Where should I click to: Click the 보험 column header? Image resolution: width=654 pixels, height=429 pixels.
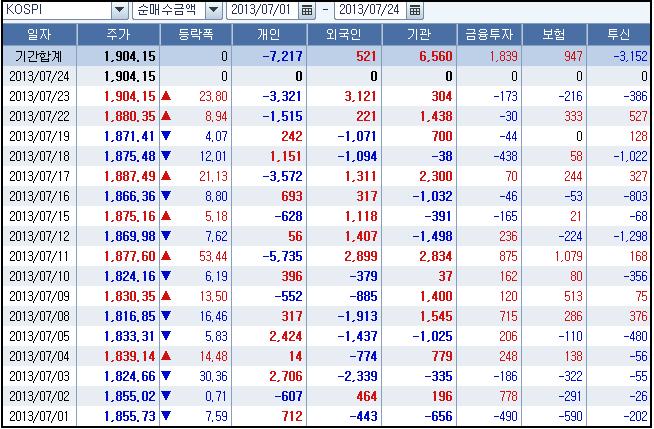(x=554, y=35)
